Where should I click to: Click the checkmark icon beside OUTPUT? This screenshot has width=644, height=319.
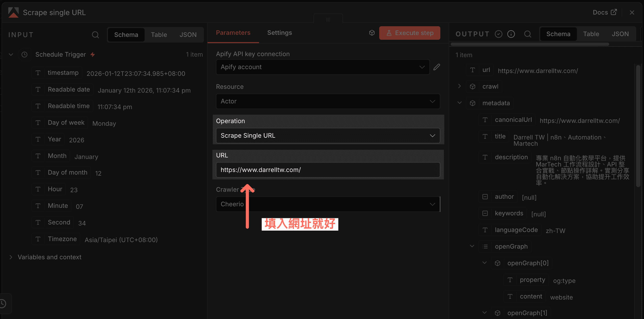tap(498, 34)
